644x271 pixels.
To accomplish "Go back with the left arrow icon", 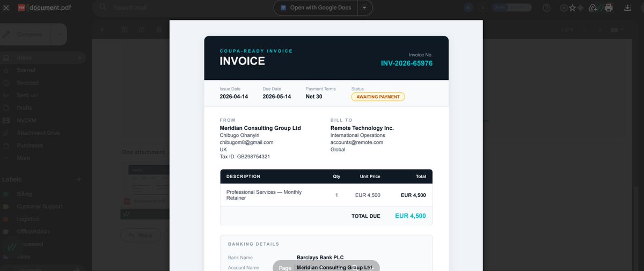I will (x=103, y=30).
